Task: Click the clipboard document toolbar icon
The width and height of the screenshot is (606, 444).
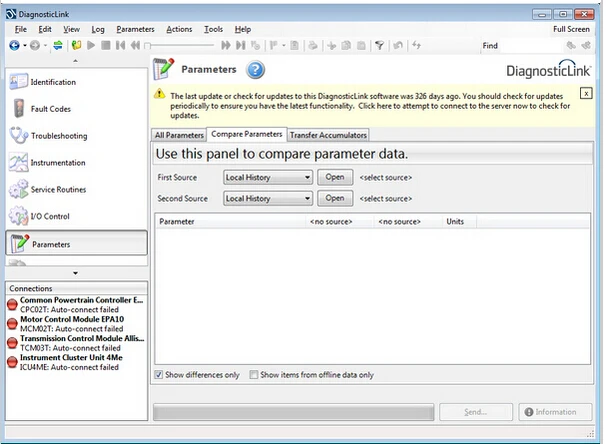Action: click(294, 46)
